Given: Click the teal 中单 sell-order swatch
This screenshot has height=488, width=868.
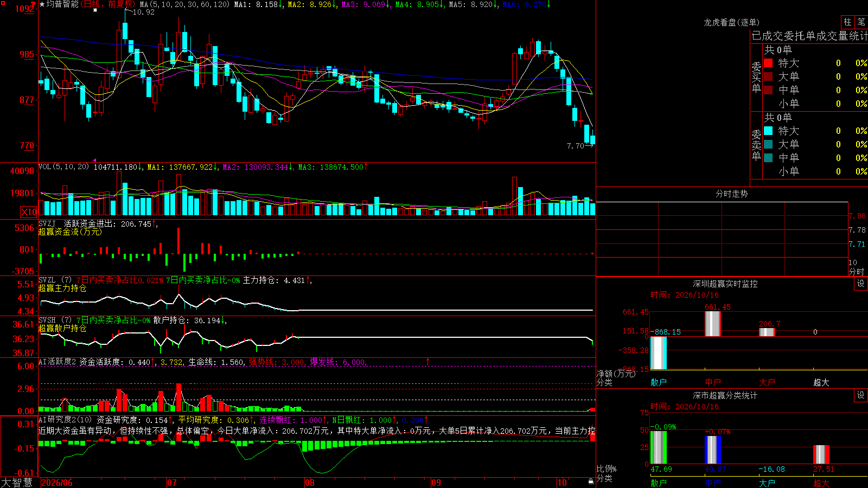Looking at the screenshot, I should 768,158.
